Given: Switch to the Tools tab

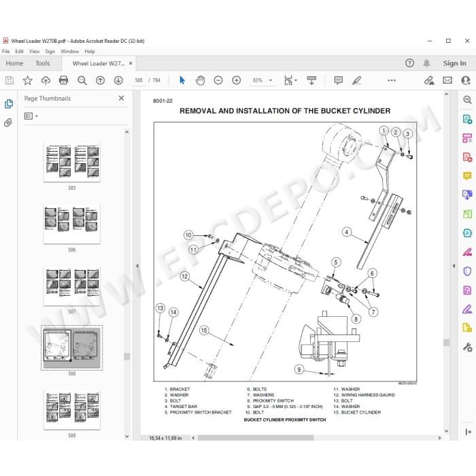Looking at the screenshot, I should click(42, 63).
